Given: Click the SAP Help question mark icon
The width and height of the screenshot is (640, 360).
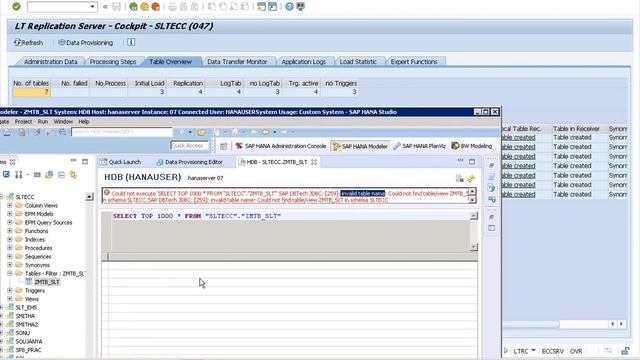Looking at the screenshot, I should click(289, 7).
